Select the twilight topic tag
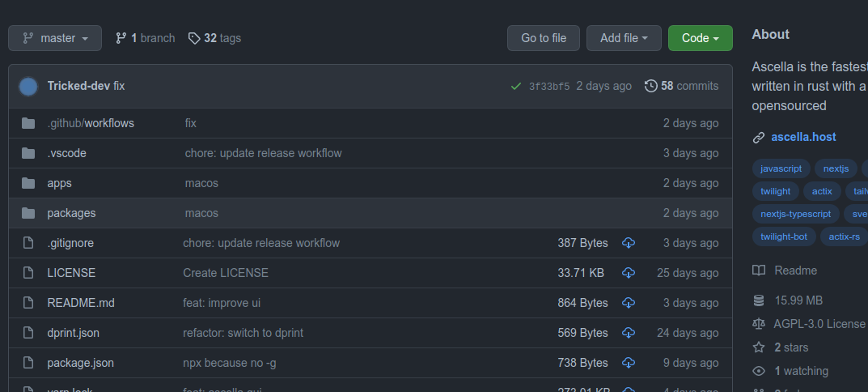The width and height of the screenshot is (868, 392). pos(776,191)
